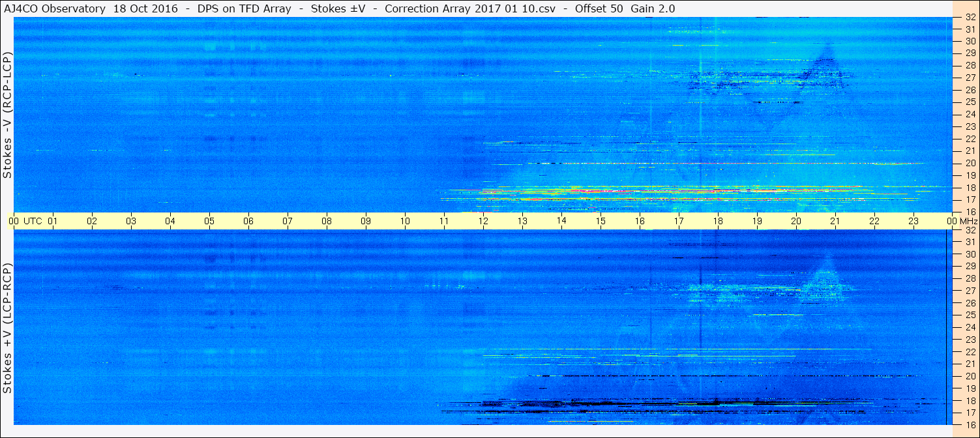Select the 16 hour tick on time axis
The image size is (980, 438).
(640, 221)
